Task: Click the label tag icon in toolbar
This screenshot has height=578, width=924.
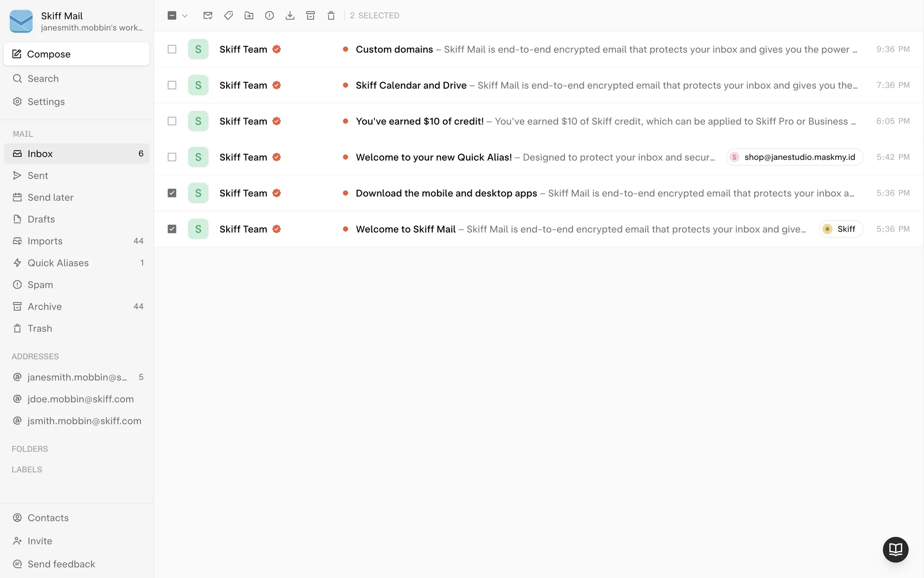Action: coord(229,15)
